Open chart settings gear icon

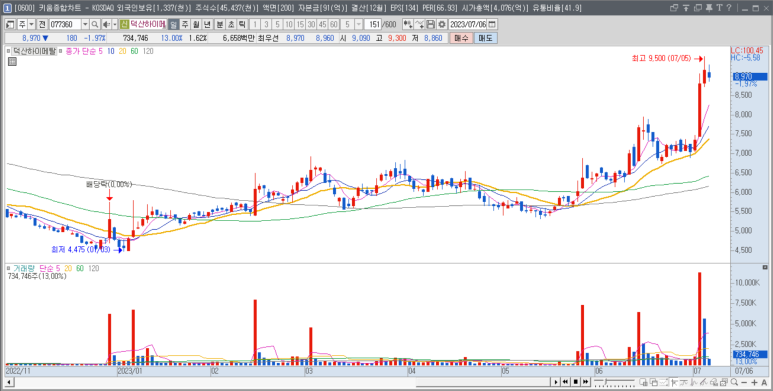[442, 24]
